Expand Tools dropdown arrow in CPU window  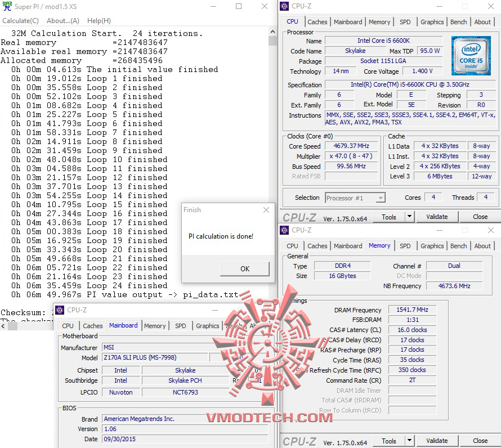pos(410,217)
